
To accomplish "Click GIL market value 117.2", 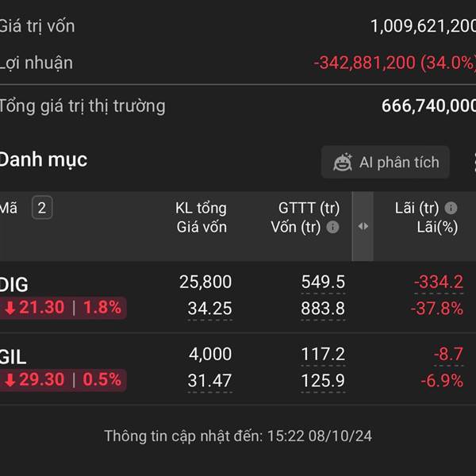I will [323, 354].
